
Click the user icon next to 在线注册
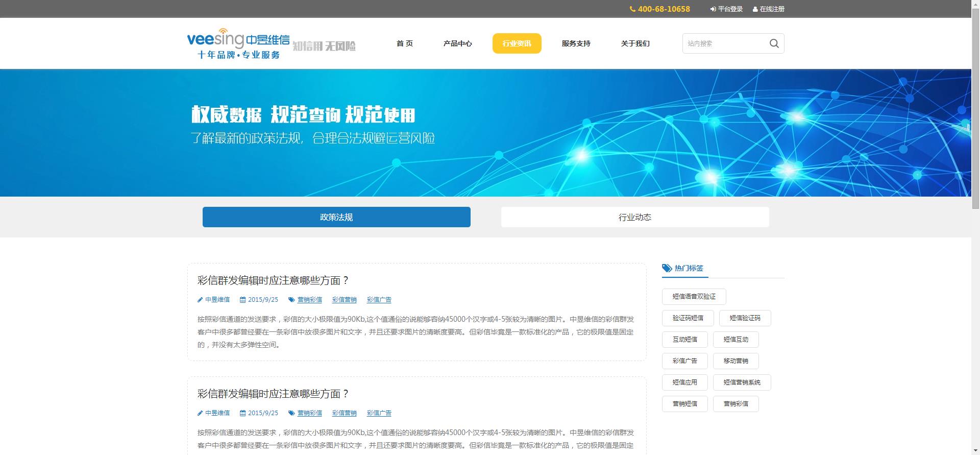755,9
